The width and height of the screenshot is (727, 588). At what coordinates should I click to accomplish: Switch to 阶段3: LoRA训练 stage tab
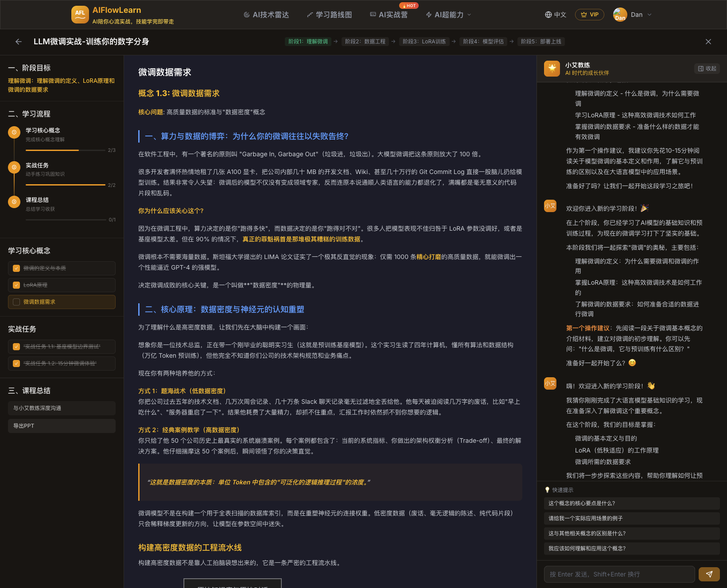(x=424, y=42)
